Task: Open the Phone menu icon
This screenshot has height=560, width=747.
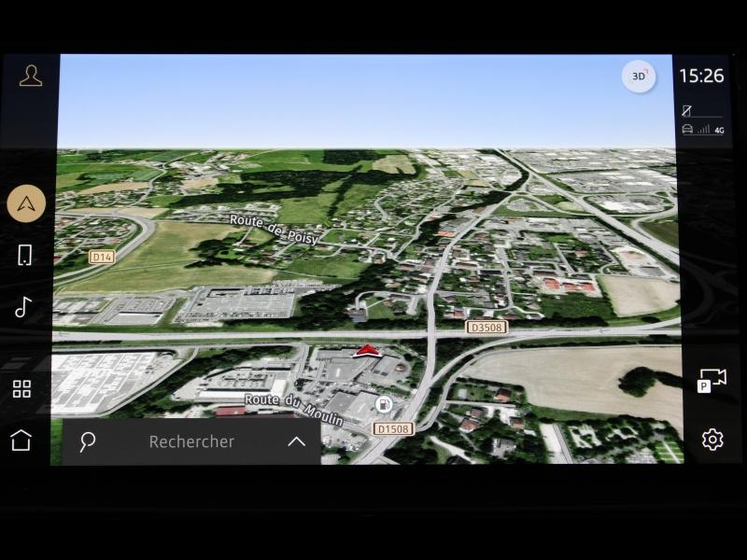Action: (24, 255)
